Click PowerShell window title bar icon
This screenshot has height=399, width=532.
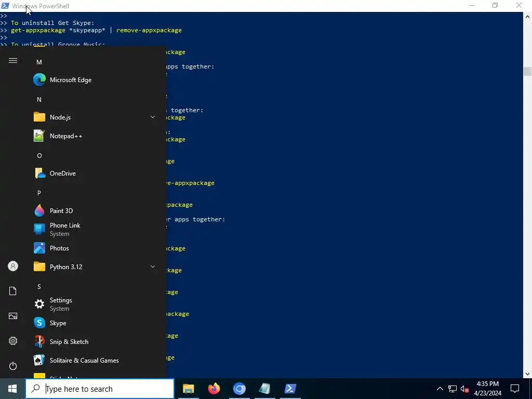click(x=5, y=6)
